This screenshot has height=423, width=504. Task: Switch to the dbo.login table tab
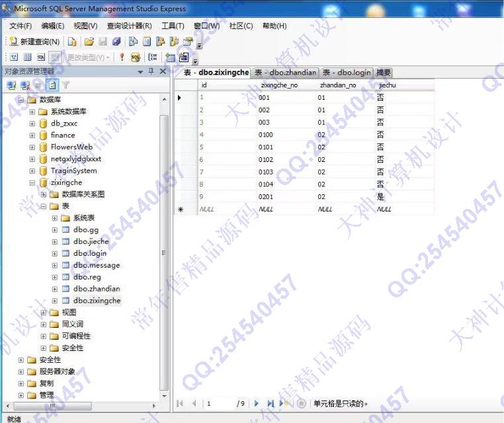tap(347, 73)
